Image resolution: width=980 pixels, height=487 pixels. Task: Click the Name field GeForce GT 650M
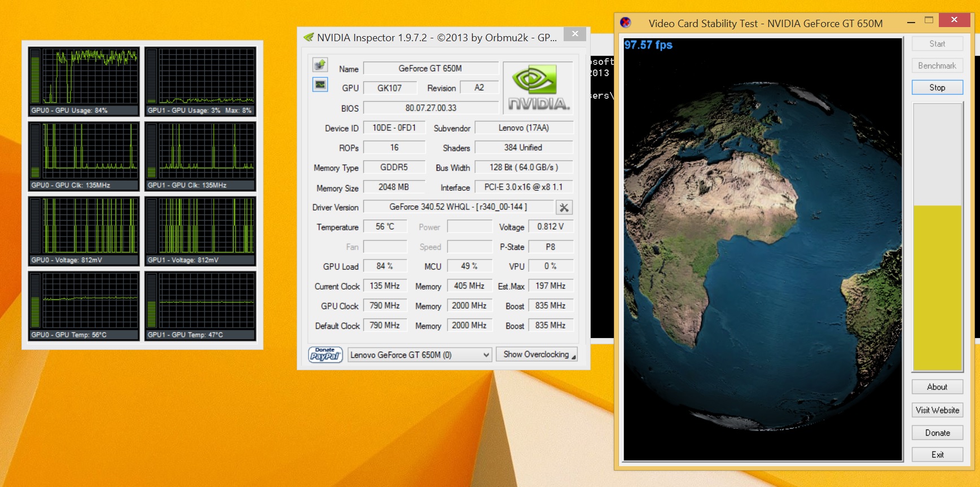430,68
